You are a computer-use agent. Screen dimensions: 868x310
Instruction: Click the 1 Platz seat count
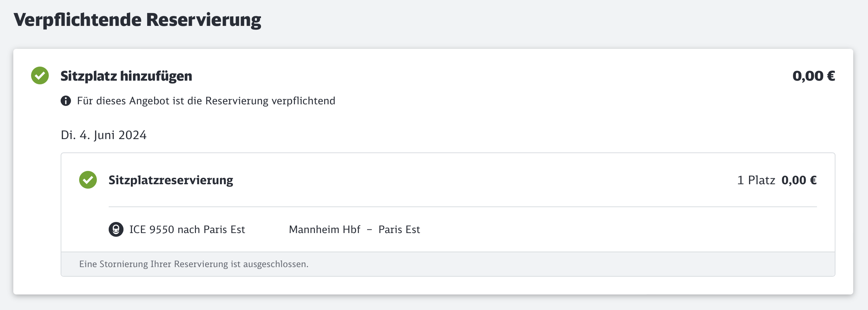[756, 180]
